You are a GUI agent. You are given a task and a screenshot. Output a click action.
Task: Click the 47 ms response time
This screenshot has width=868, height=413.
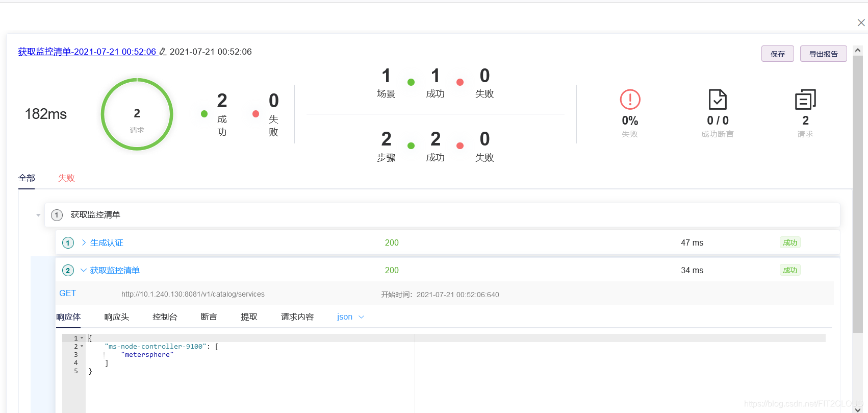click(x=692, y=243)
